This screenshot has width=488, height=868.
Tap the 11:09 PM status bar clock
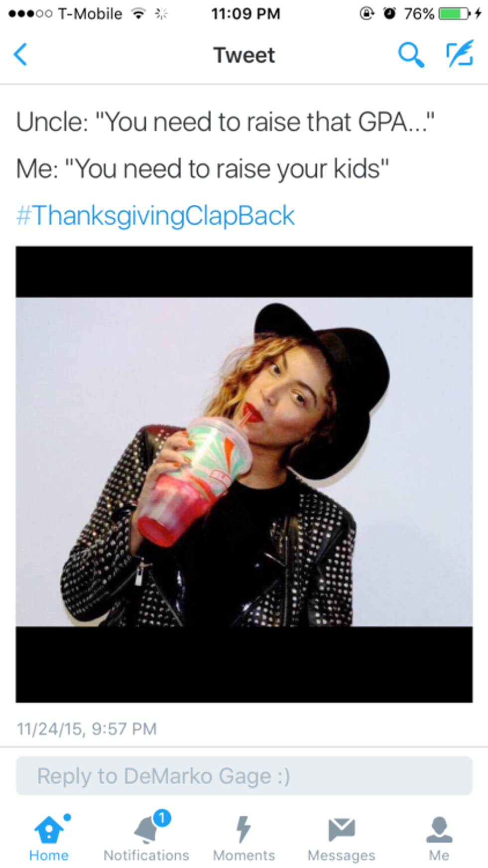point(245,13)
